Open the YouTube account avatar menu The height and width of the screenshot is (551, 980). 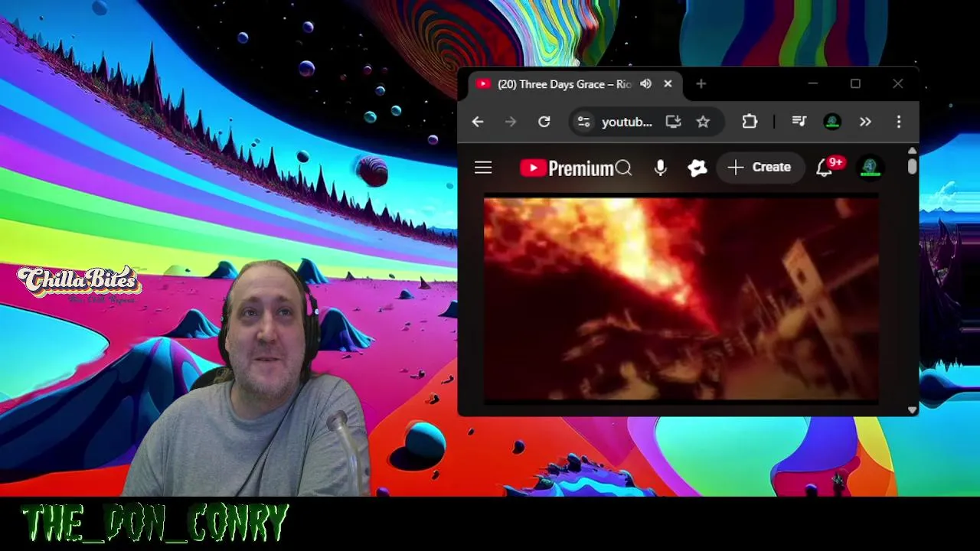(x=870, y=167)
